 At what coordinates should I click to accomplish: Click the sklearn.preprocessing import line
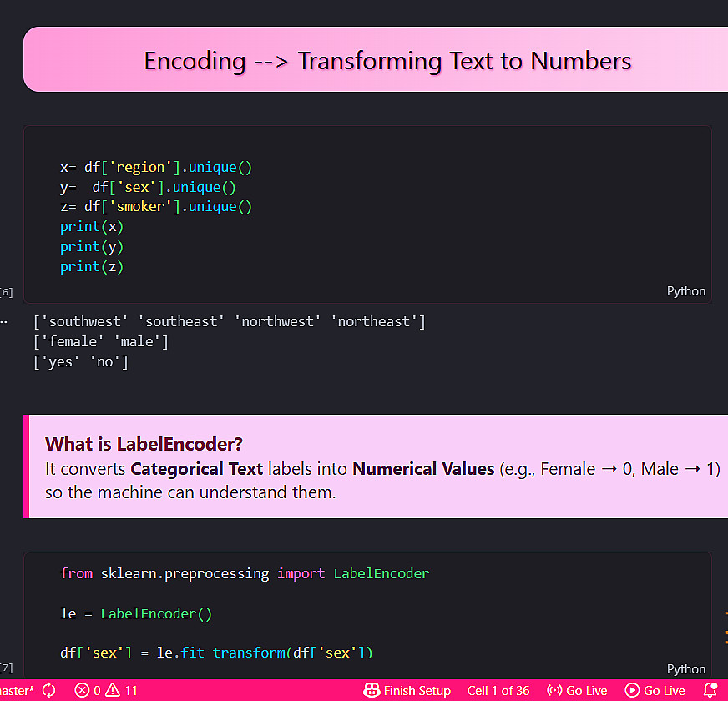click(x=245, y=573)
